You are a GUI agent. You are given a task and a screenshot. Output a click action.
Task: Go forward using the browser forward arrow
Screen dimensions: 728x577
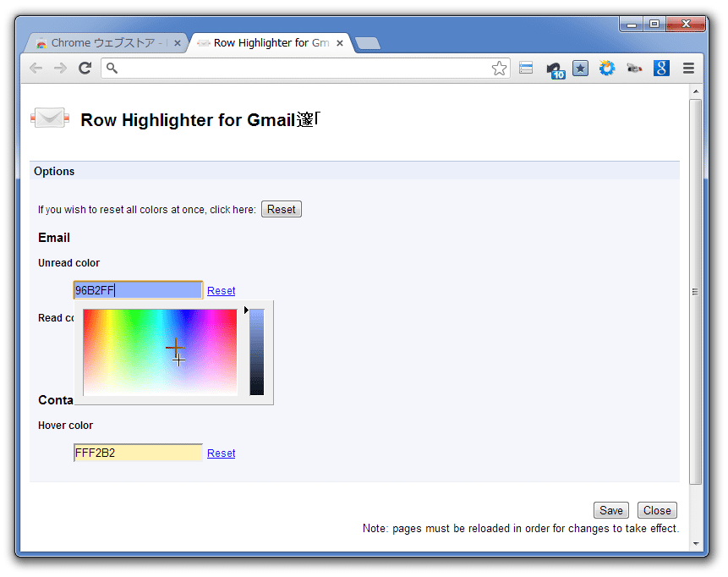(x=60, y=69)
